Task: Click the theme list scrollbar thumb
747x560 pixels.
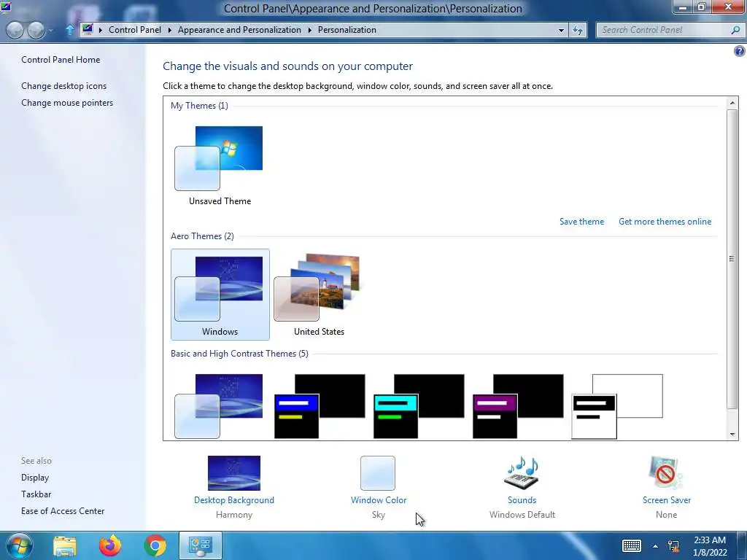Action: 732,259
